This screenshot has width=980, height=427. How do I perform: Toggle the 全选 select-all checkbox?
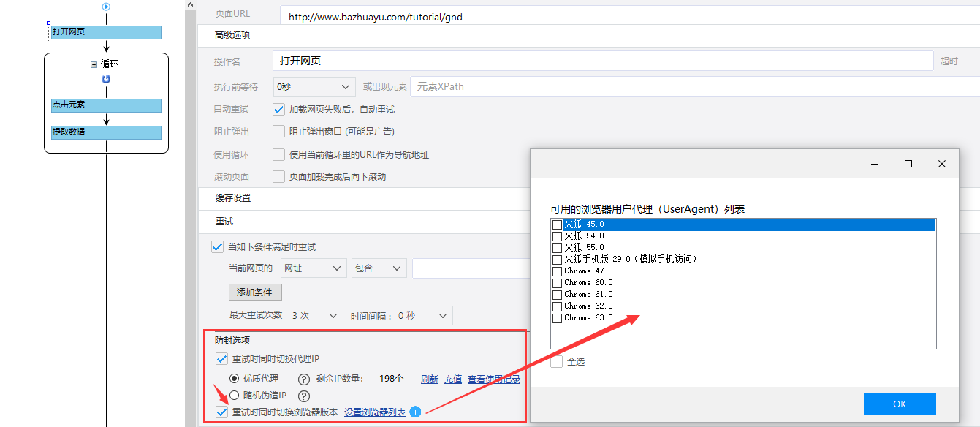point(557,362)
